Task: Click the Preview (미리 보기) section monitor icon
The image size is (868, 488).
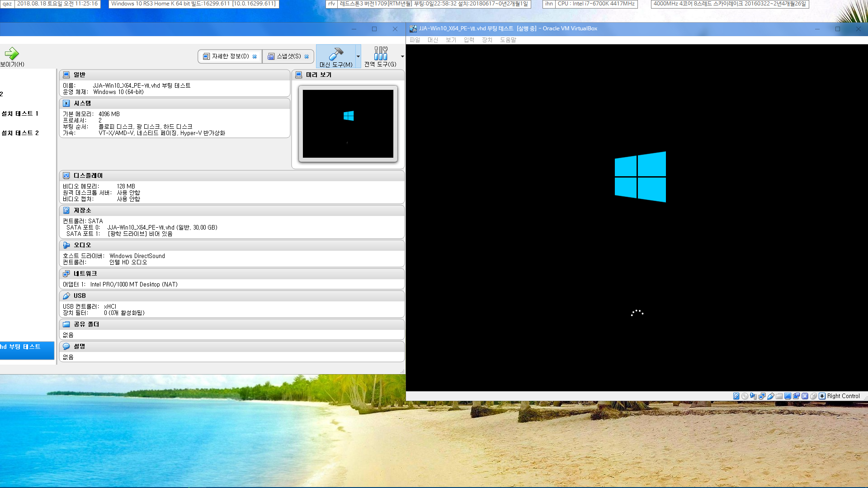Action: pyautogui.click(x=299, y=75)
